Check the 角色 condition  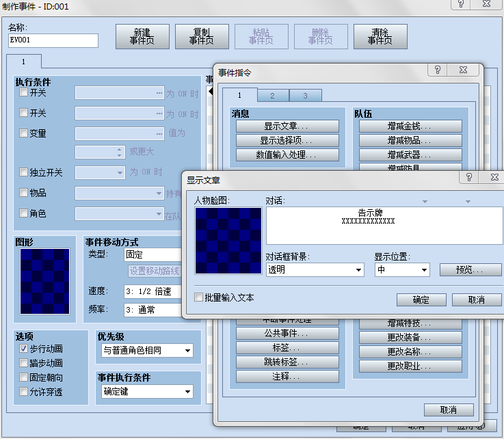[x=23, y=213]
